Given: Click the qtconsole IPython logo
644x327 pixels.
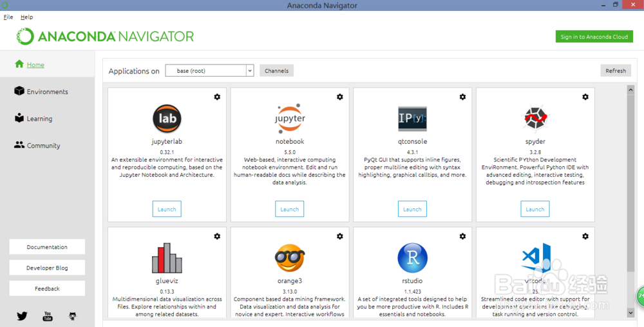Looking at the screenshot, I should (412, 119).
